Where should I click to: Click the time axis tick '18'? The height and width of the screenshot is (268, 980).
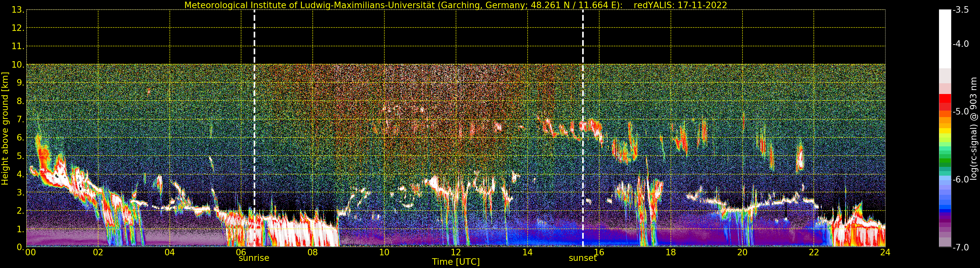tap(671, 252)
